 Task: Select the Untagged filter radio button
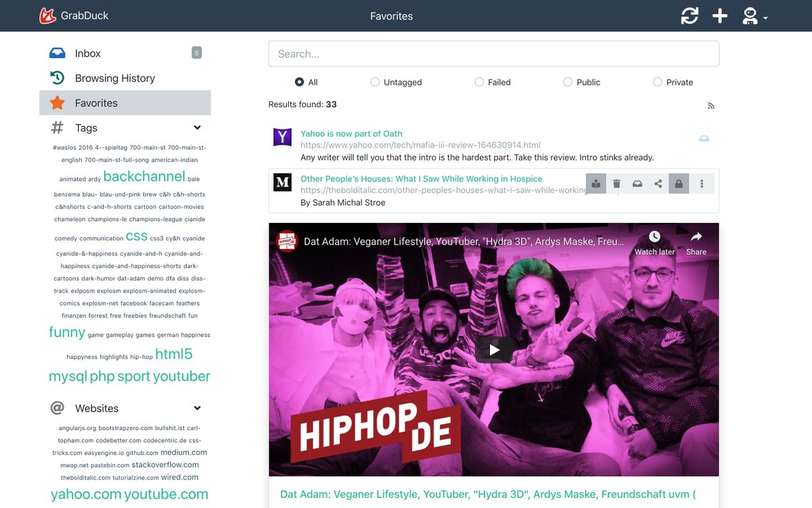tap(375, 82)
